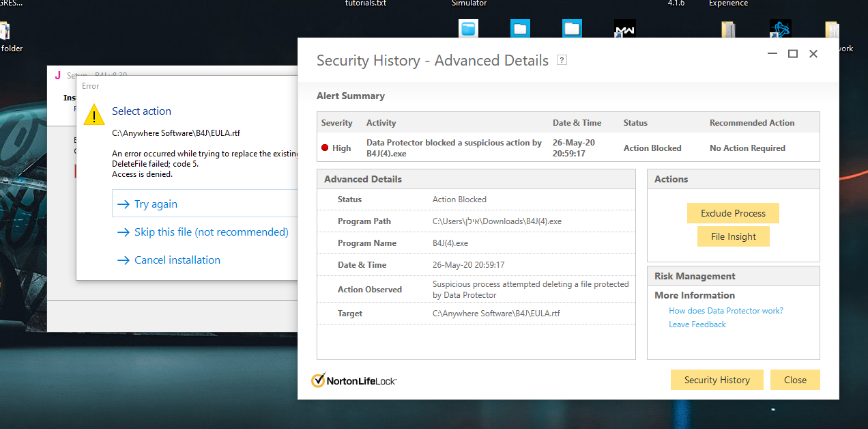Open the Security History button
868x429 pixels.
point(717,380)
